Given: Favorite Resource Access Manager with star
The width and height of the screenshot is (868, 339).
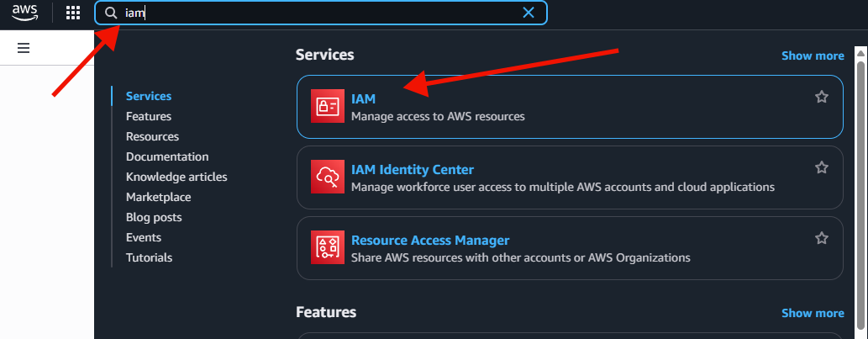Looking at the screenshot, I should (822, 238).
